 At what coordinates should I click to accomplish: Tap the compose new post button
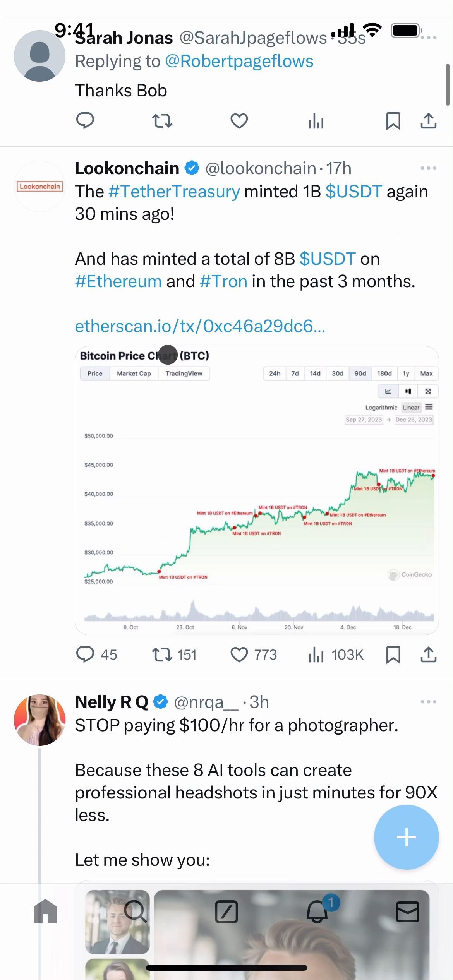coord(406,837)
